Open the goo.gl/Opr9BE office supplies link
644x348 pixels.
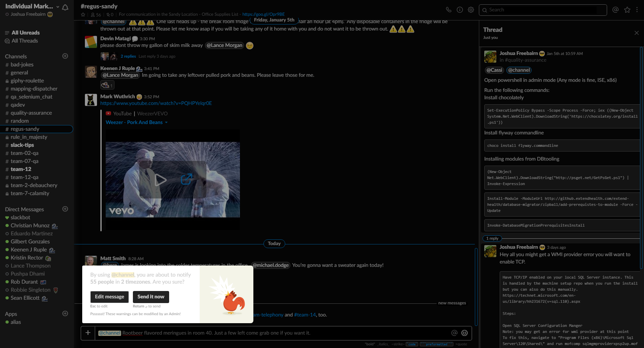point(263,14)
